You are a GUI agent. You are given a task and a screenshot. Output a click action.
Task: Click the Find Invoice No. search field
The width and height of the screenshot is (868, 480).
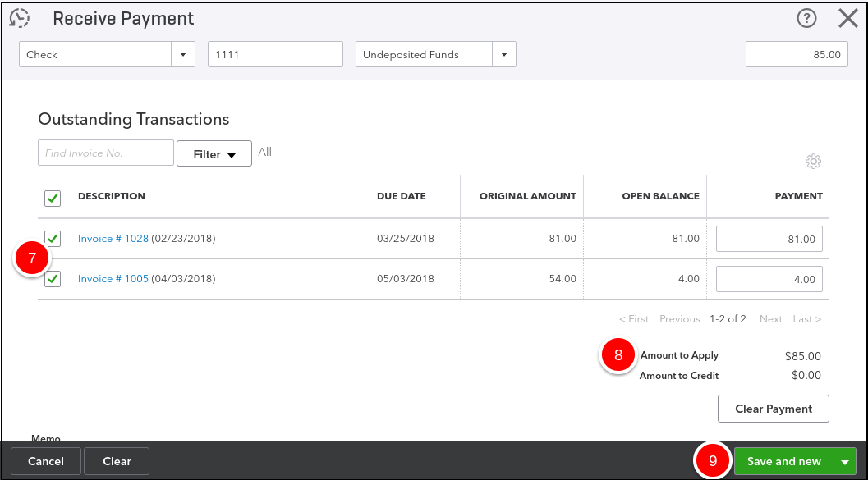pos(106,153)
